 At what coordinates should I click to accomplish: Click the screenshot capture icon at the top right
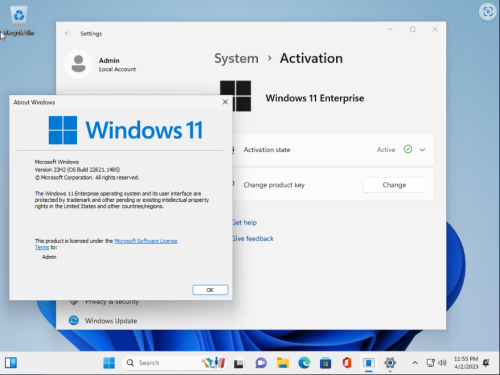488,12
